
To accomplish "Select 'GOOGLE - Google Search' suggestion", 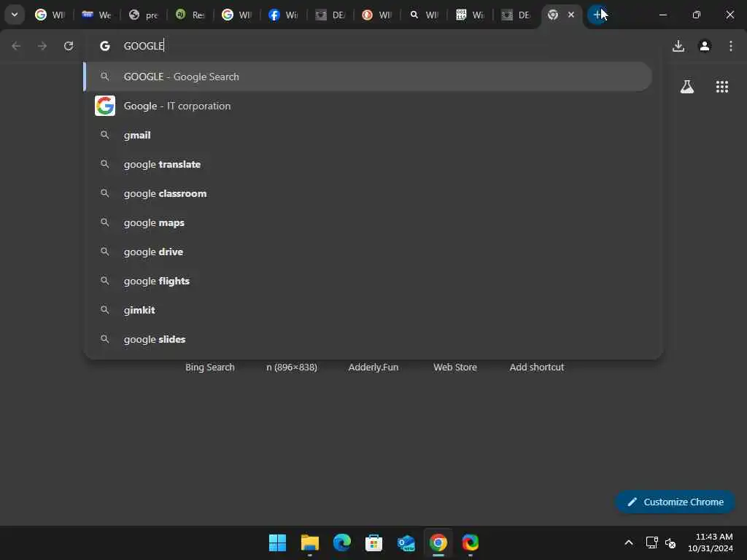I will (x=368, y=77).
